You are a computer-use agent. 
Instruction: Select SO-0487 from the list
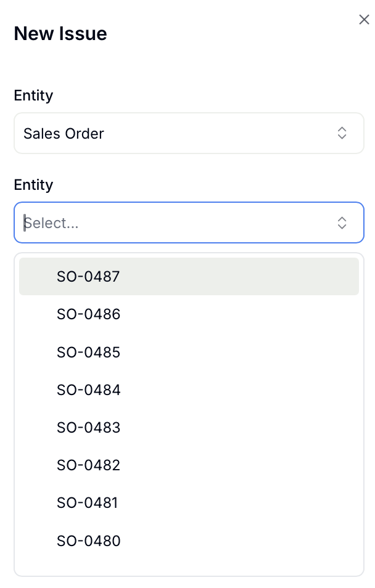coord(88,276)
